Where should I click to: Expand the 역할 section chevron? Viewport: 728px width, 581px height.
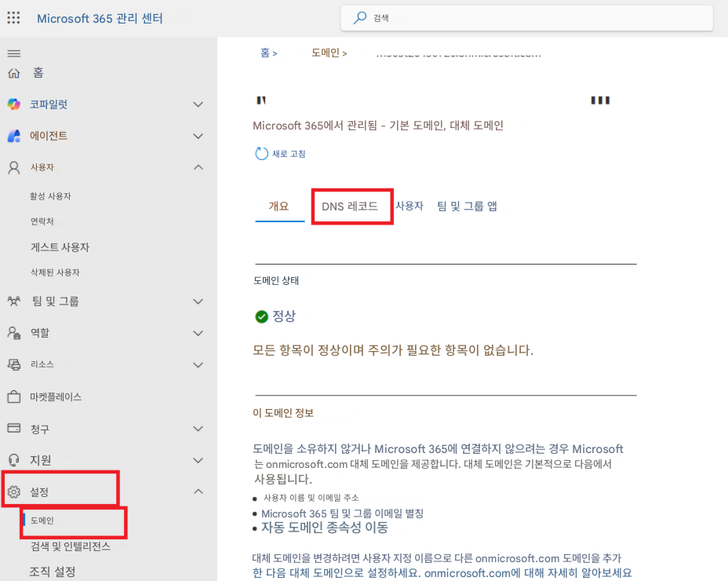click(198, 333)
